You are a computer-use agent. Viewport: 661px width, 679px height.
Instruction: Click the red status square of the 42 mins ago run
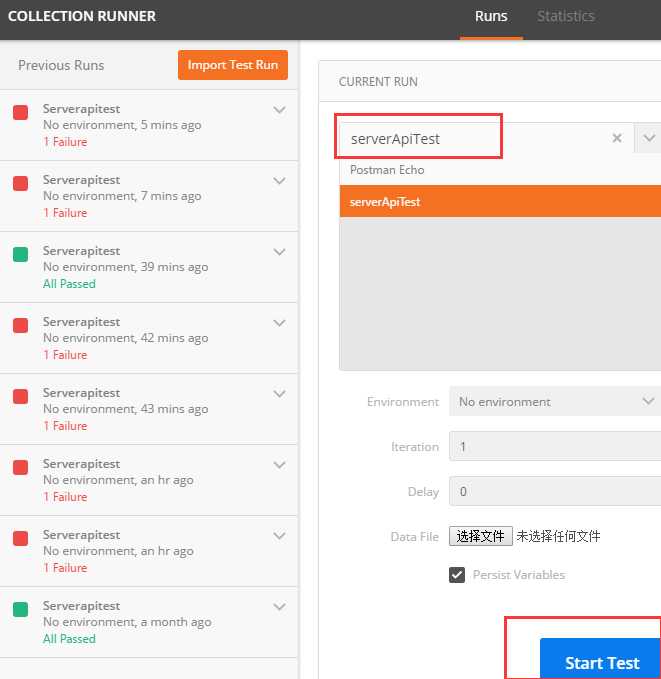coord(20,325)
